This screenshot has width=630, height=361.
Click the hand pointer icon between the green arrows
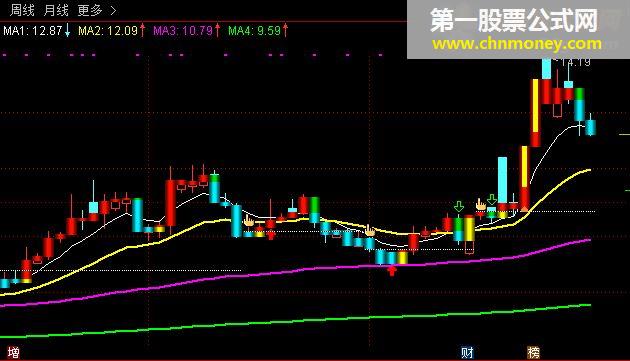pyautogui.click(x=481, y=204)
